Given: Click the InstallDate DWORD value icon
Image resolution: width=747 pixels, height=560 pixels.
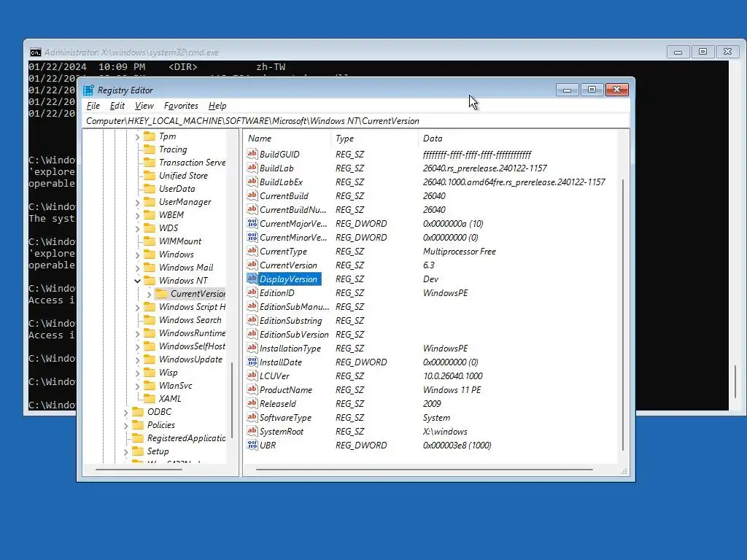Looking at the screenshot, I should (x=252, y=362).
